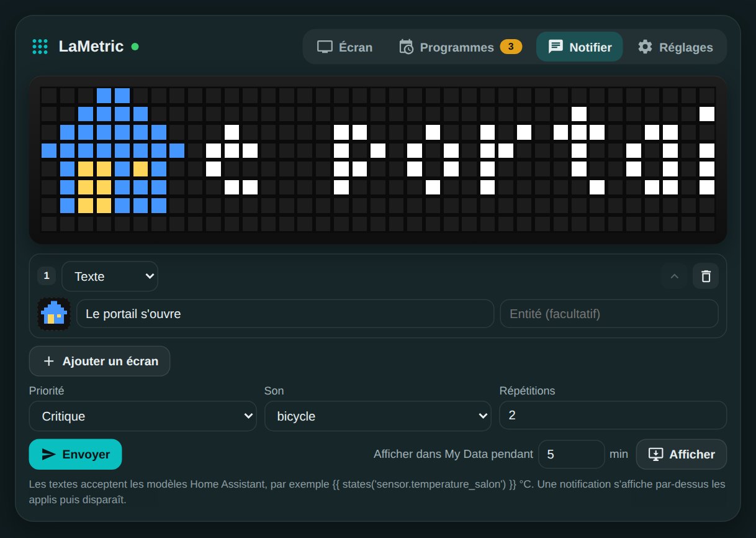Click the Écran monitor icon
Viewport: 756px width, 538px height.
coord(325,47)
